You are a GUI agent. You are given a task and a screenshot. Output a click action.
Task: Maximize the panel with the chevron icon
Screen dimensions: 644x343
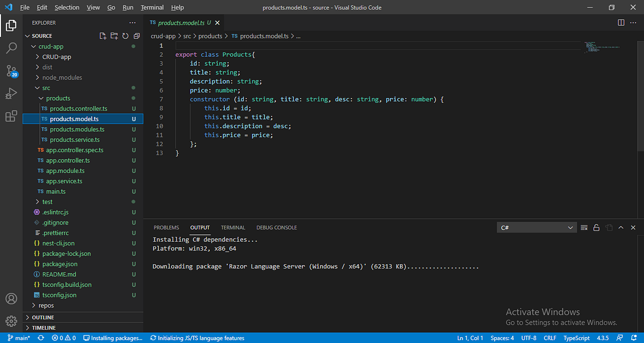coord(621,227)
